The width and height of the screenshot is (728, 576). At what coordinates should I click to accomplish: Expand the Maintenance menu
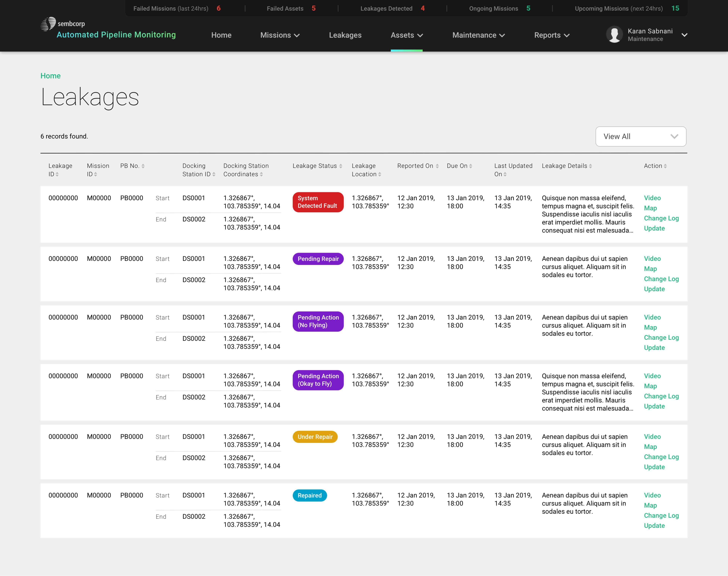coord(478,35)
